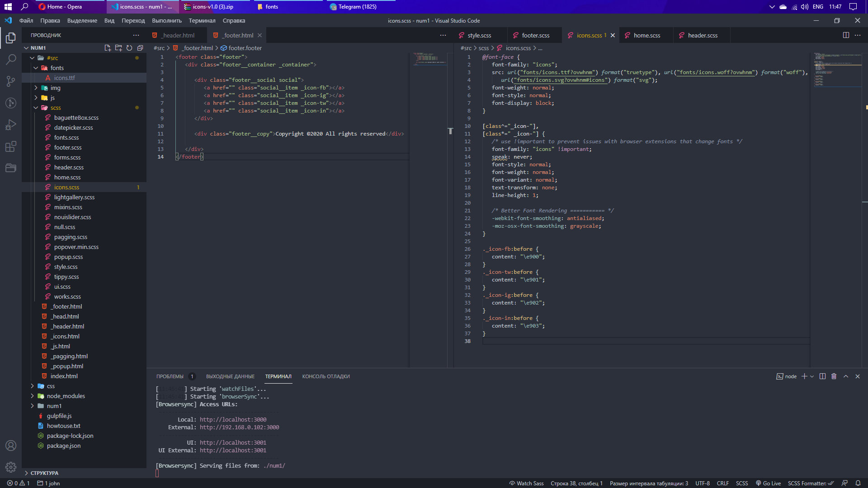Change UTF-8 encoding in status bar
868x488 pixels.
click(702, 483)
